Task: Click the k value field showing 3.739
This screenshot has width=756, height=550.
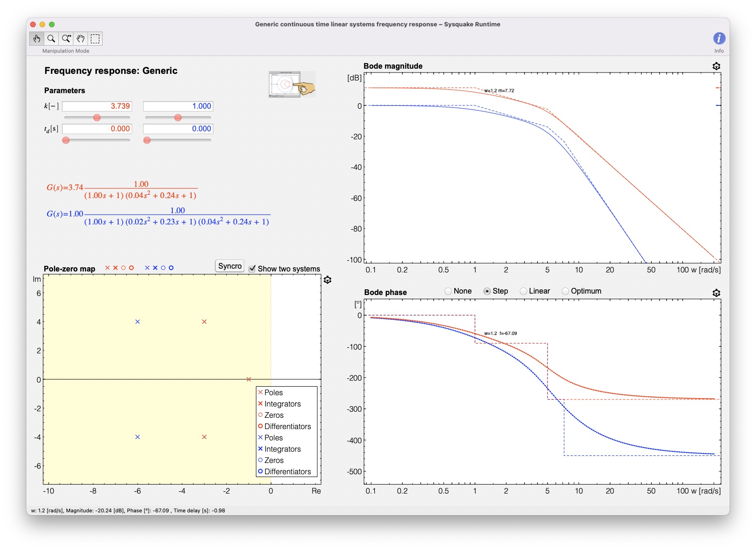Action: point(97,106)
